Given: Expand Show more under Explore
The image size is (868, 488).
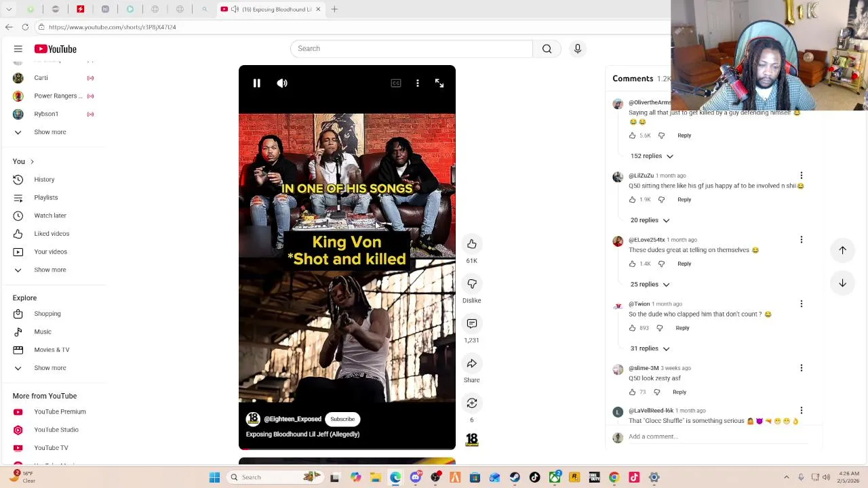Looking at the screenshot, I should point(50,368).
